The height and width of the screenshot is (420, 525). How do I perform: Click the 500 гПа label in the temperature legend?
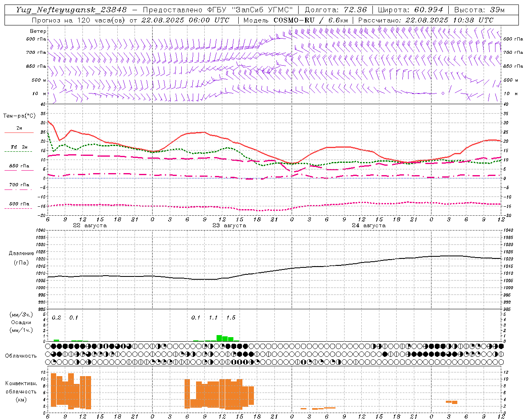19,204
